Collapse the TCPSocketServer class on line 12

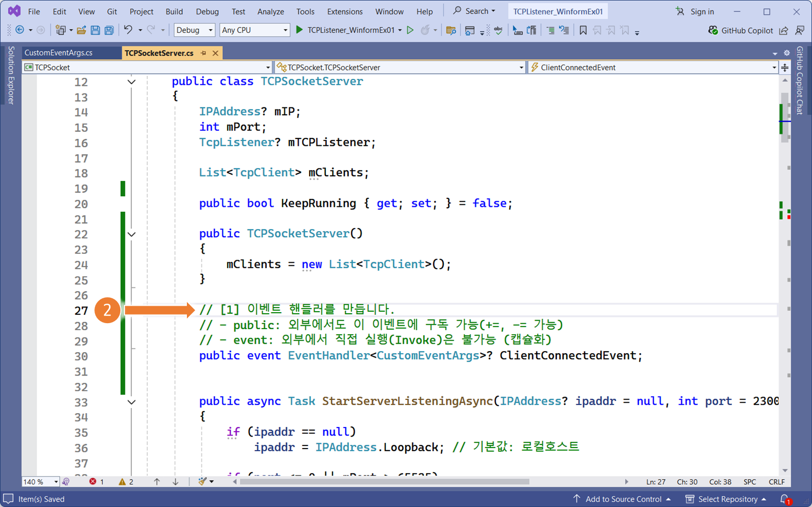131,82
